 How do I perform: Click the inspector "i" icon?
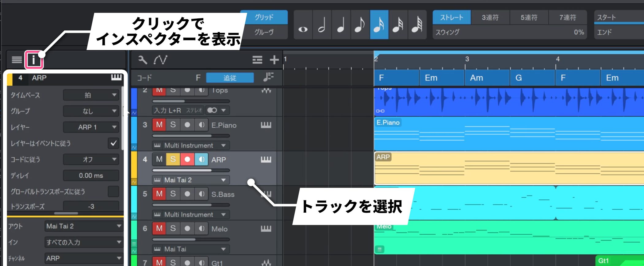[x=33, y=60]
